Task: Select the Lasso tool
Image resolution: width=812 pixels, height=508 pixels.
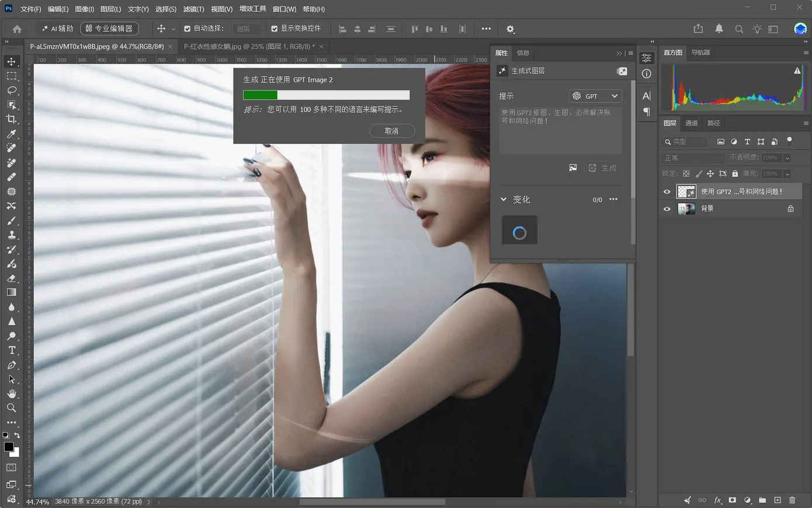Action: pos(11,91)
